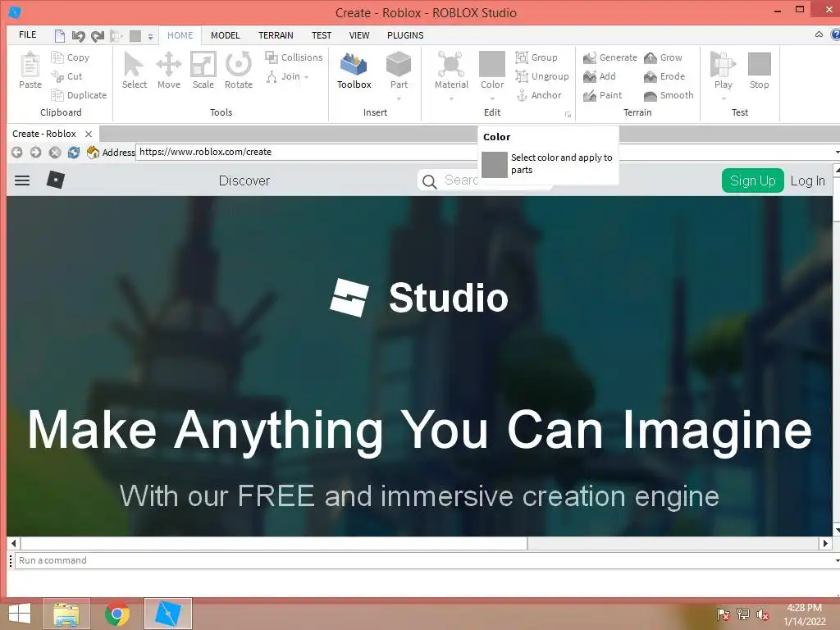Click the Copy icon

(57, 57)
